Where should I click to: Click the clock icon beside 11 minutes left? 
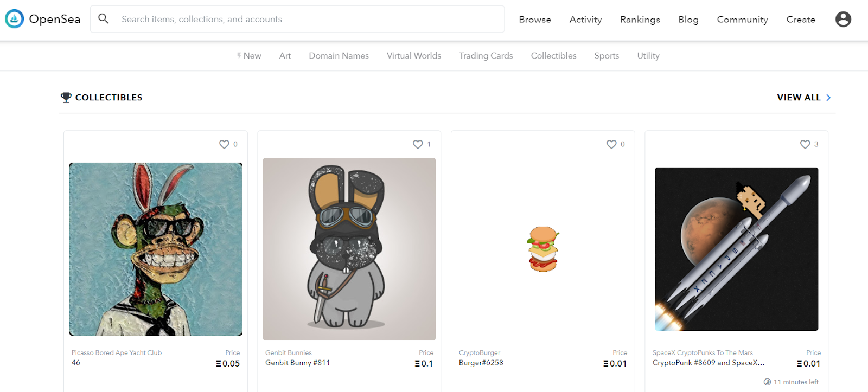click(x=767, y=382)
